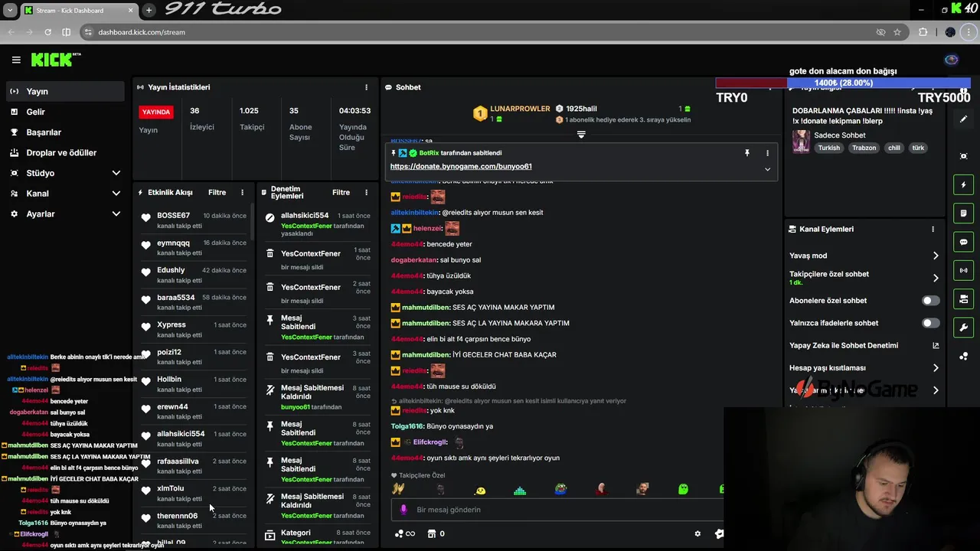The width and height of the screenshot is (980, 551).
Task: Select Droplar ve ödüller in sidebar
Action: (x=65, y=152)
